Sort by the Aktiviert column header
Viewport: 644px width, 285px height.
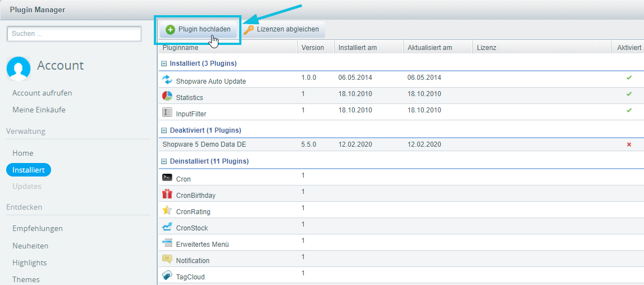click(628, 48)
